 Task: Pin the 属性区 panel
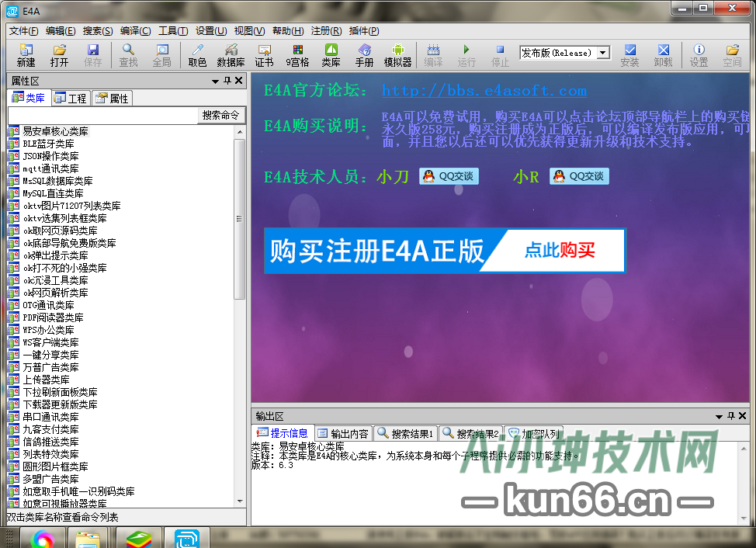point(227,81)
